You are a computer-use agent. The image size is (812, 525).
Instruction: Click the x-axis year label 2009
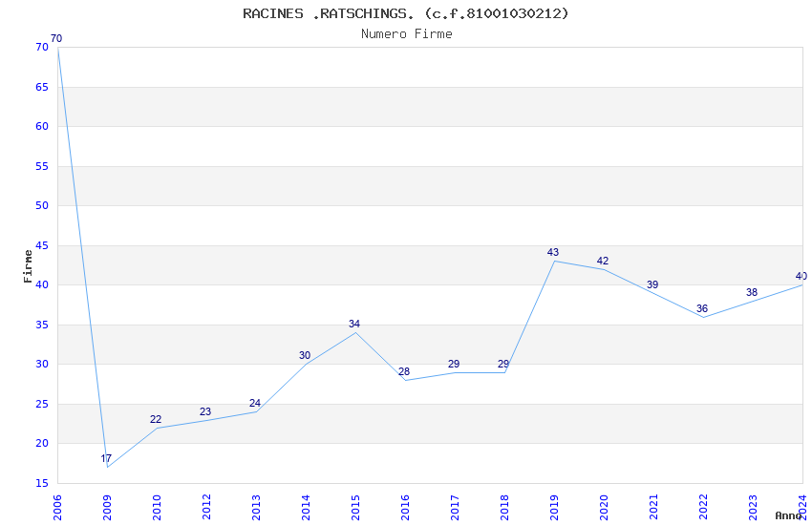[107, 508]
